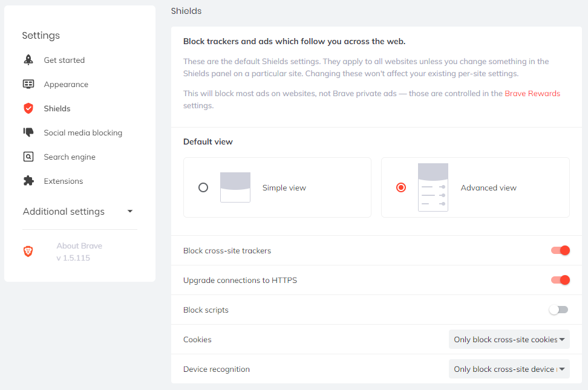Open Extensions settings
Screen dimensions: 588x390
click(64, 181)
